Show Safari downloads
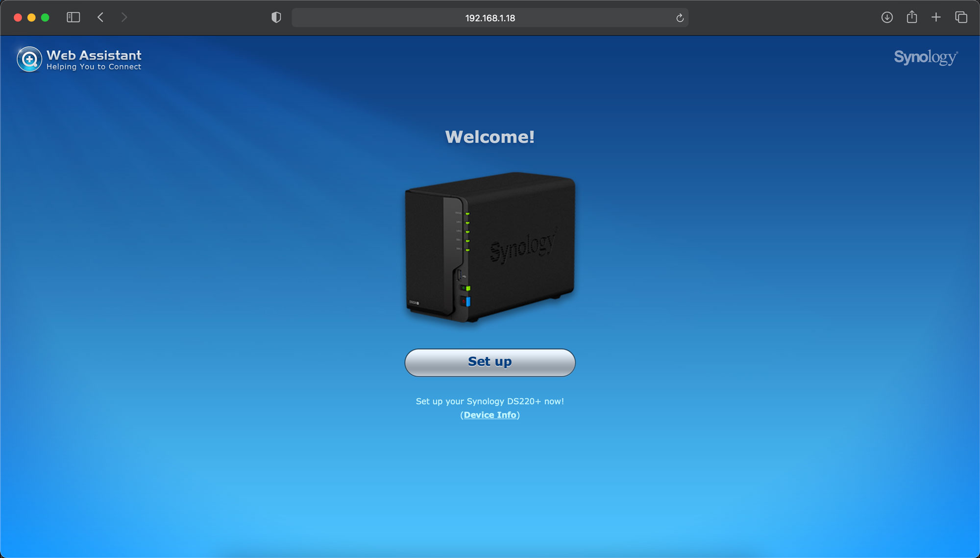This screenshot has width=980, height=558. point(887,18)
